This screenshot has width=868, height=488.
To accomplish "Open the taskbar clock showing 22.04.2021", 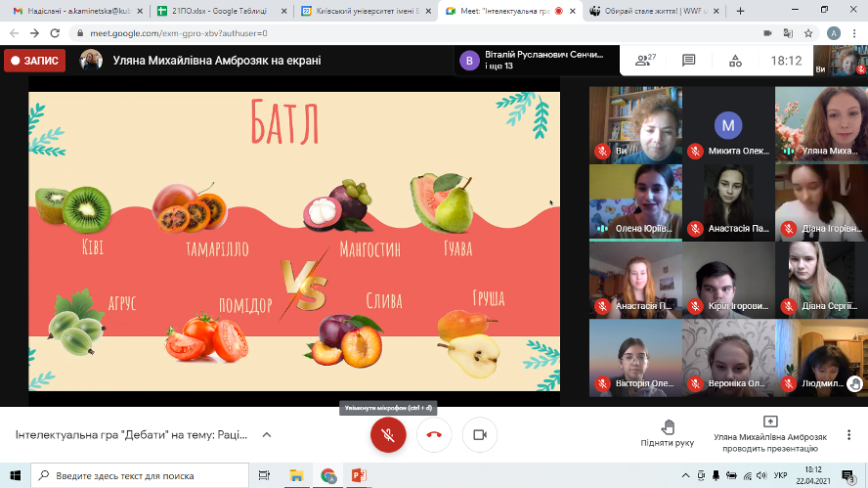I will (813, 475).
